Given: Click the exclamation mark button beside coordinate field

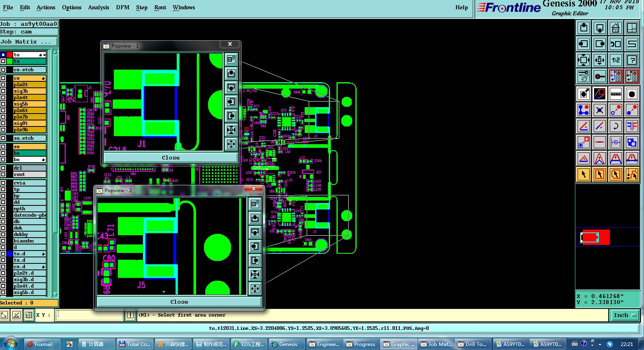Looking at the screenshot, I should [130, 315].
